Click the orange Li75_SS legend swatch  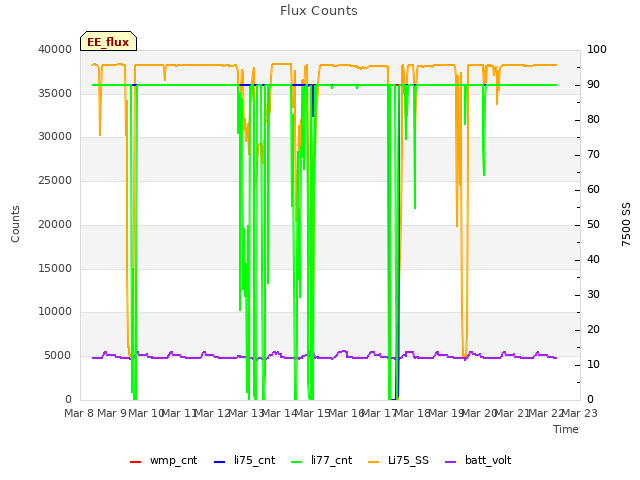coord(373,462)
